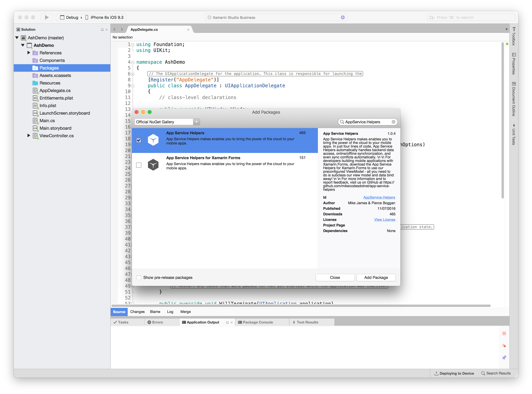
Task: Fold the AppDelegate class on line 9
Action: [133, 86]
